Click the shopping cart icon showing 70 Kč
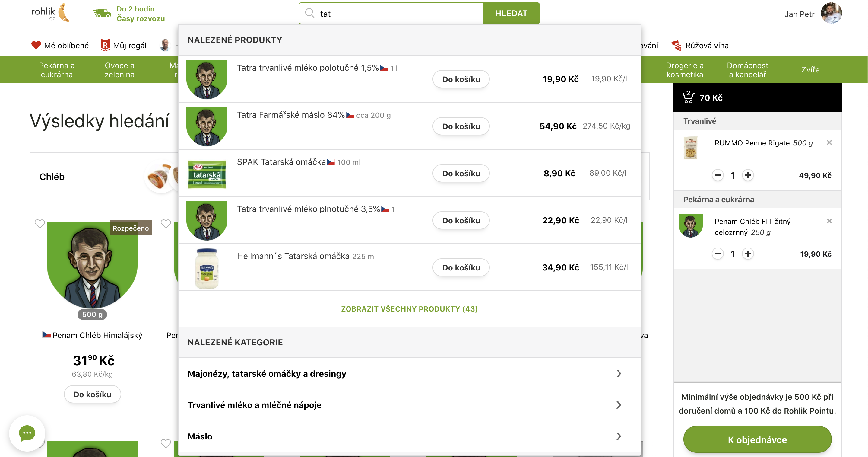Screen dimensions: 868x457 point(689,97)
